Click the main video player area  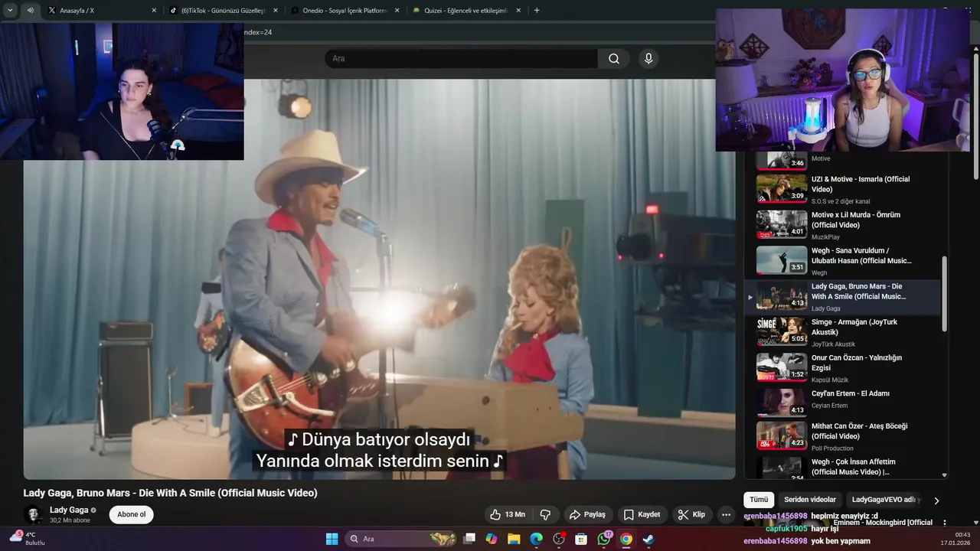(x=379, y=279)
